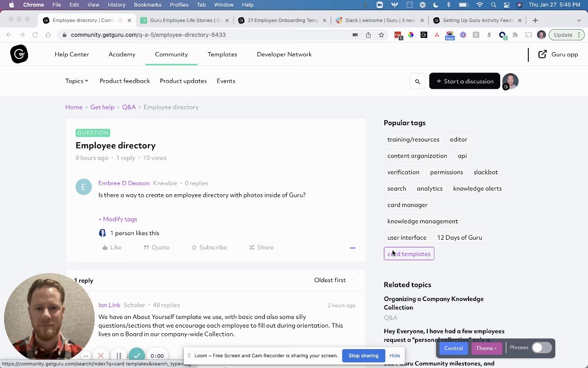This screenshot has width=588, height=368.
Task: Click the browser share page icon
Action: pyautogui.click(x=368, y=35)
